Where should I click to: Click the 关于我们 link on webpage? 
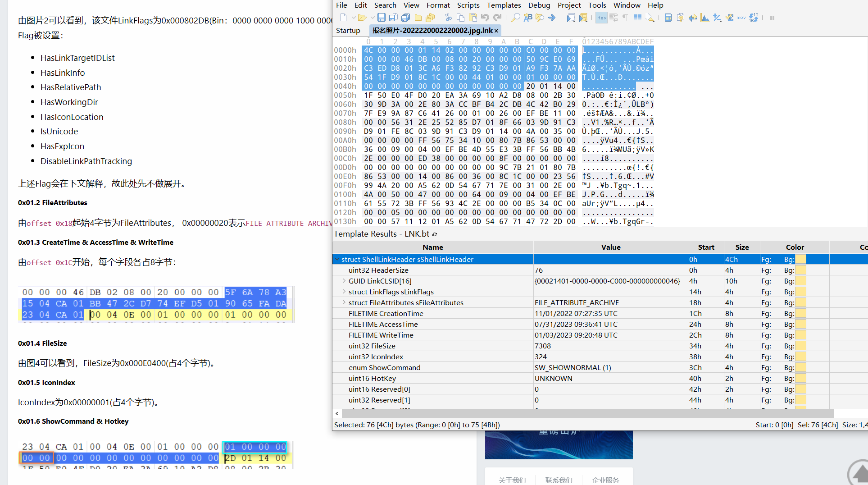point(512,480)
